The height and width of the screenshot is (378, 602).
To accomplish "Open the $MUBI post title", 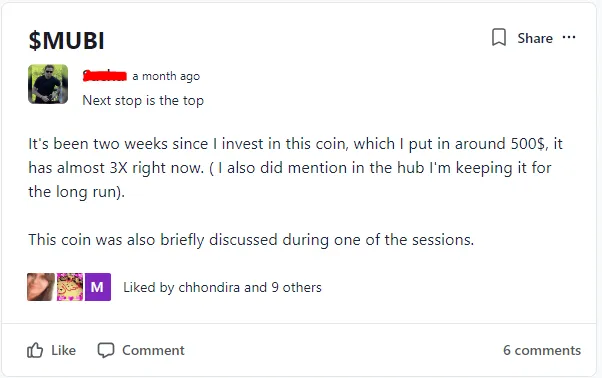I will pos(66,40).
